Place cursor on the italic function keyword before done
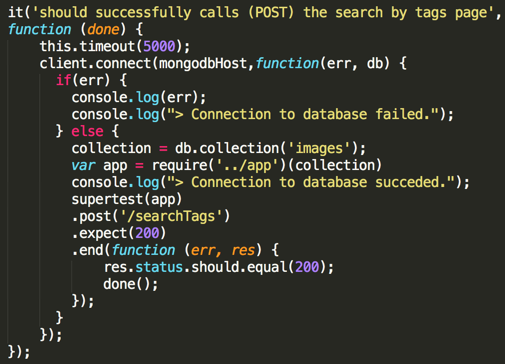The height and width of the screenshot is (364, 505). click(40, 29)
